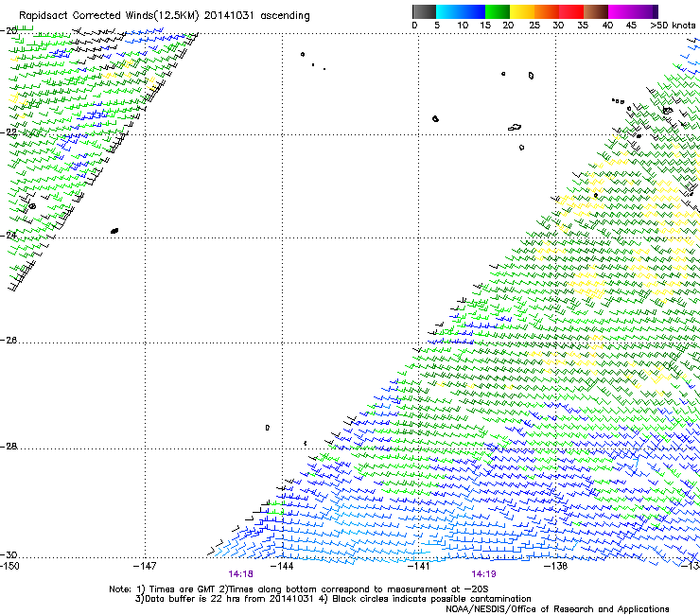Image resolution: width=700 pixels, height=615 pixels.
Task: Click the chart title Rapidscat Corrected Winds
Action: pyautogui.click(x=88, y=16)
